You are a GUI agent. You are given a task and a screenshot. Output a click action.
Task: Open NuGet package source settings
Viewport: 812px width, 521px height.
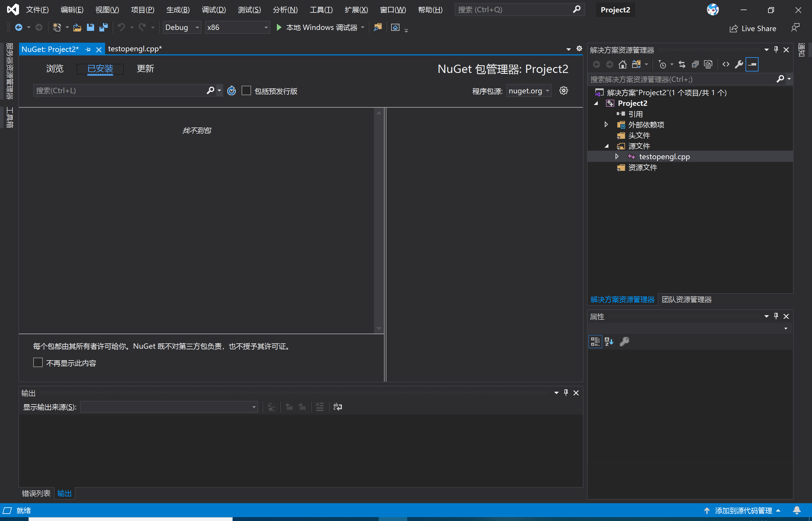click(565, 90)
